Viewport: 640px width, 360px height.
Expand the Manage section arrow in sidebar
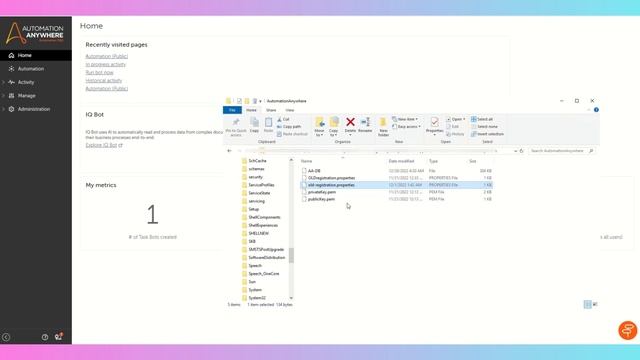coord(4,96)
